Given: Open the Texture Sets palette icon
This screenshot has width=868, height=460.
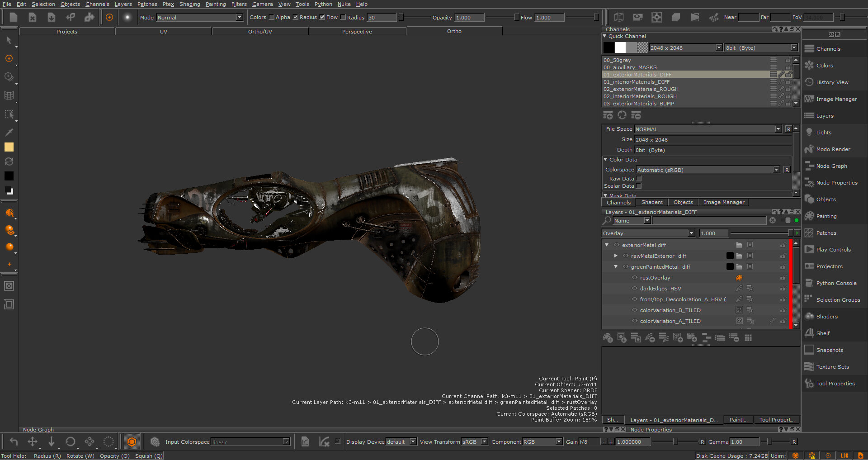Looking at the screenshot, I should pos(809,367).
